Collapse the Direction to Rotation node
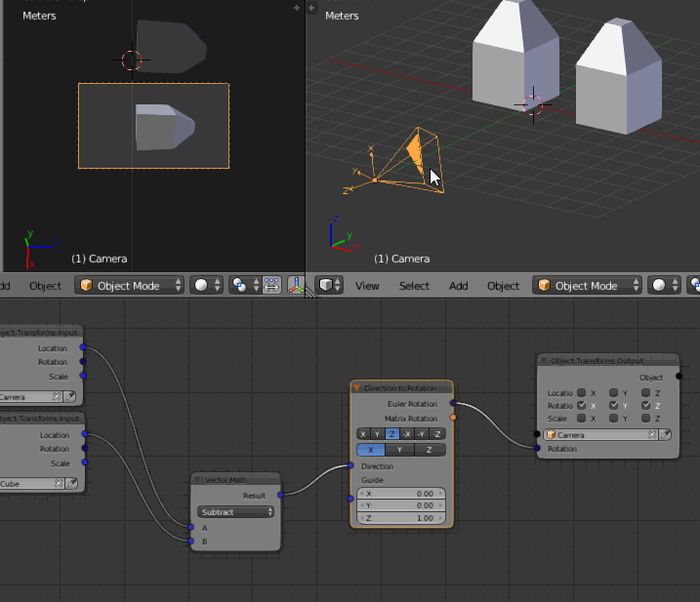This screenshot has height=602, width=700. click(356, 387)
